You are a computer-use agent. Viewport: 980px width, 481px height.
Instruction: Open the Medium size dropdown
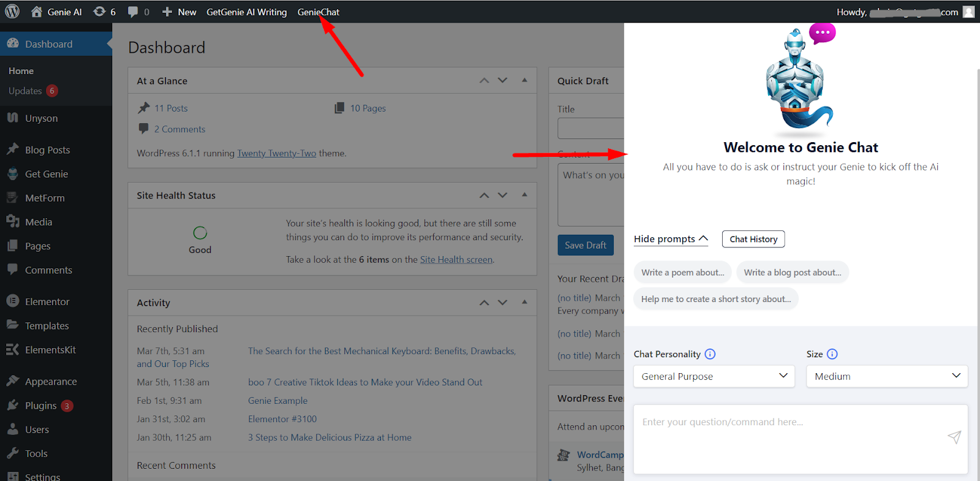(887, 376)
